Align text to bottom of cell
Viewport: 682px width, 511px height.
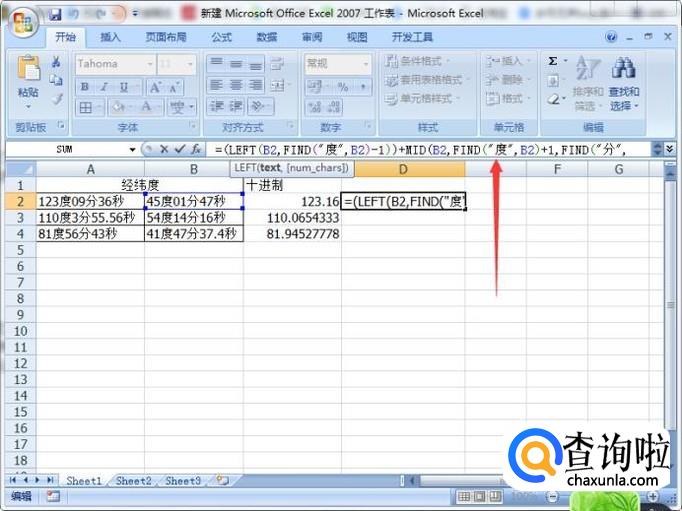(256, 63)
